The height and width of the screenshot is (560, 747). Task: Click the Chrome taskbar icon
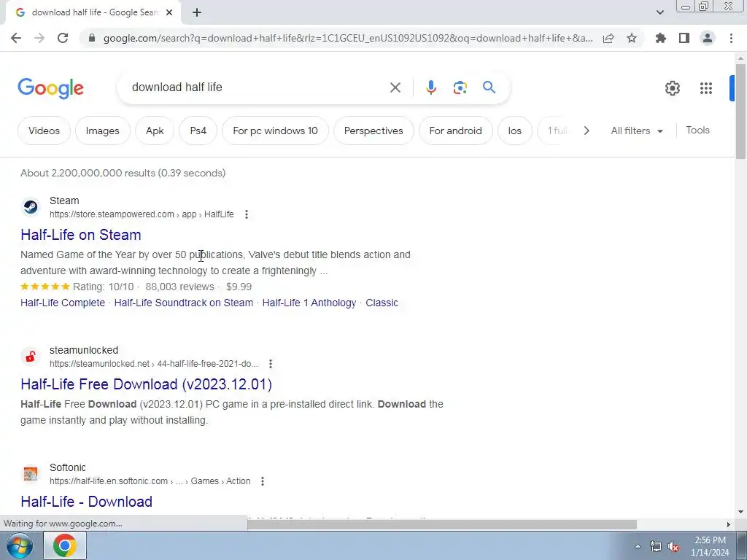click(x=65, y=545)
